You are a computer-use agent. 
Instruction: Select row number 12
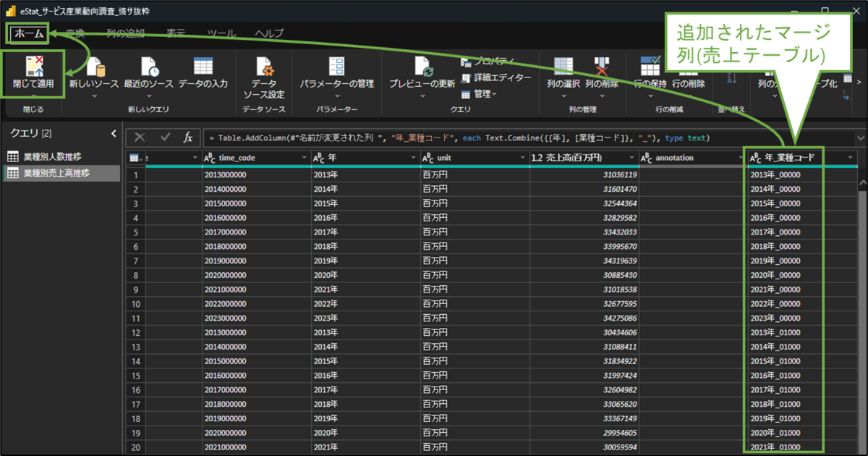[135, 332]
